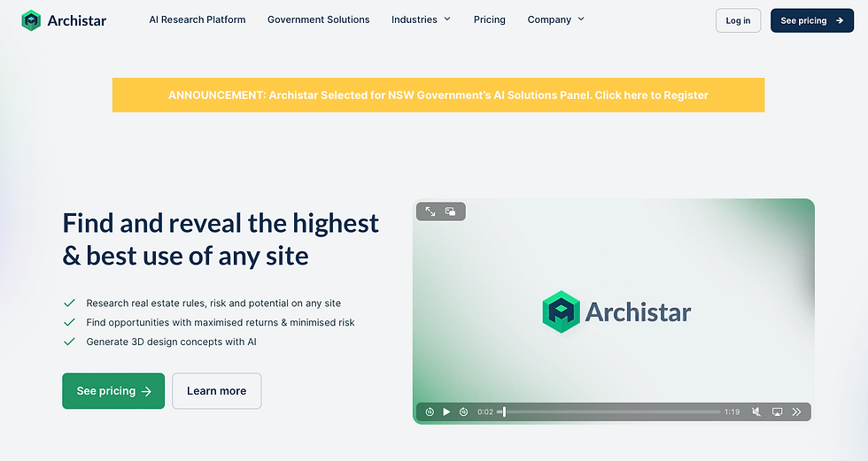The width and height of the screenshot is (868, 461).
Task: Enable picture-in-picture for the video
Action: click(450, 211)
